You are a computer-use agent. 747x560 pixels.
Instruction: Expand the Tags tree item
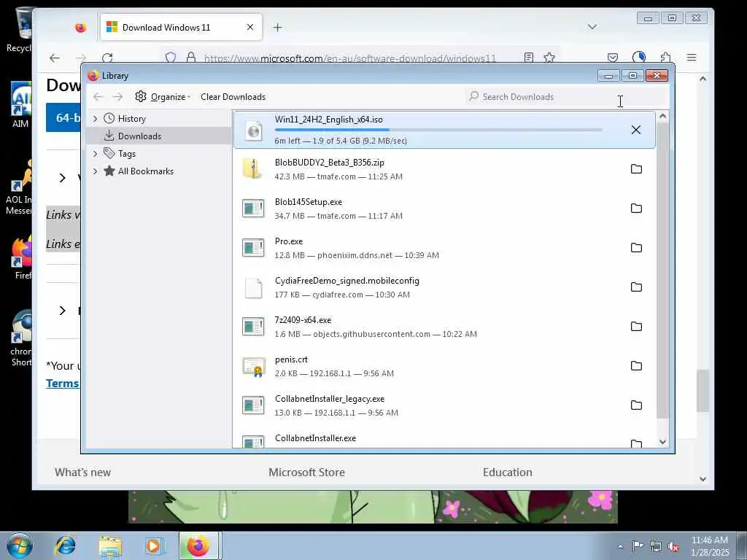pyautogui.click(x=96, y=153)
